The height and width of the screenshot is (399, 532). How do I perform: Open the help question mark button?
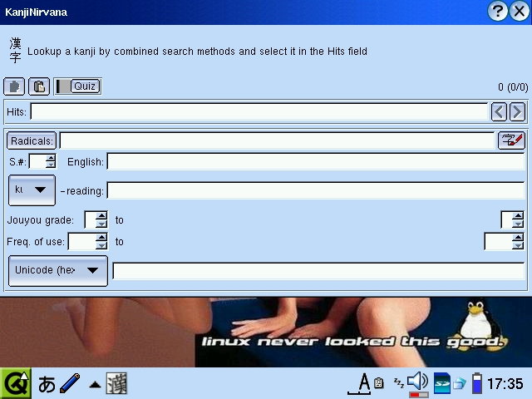tap(498, 11)
